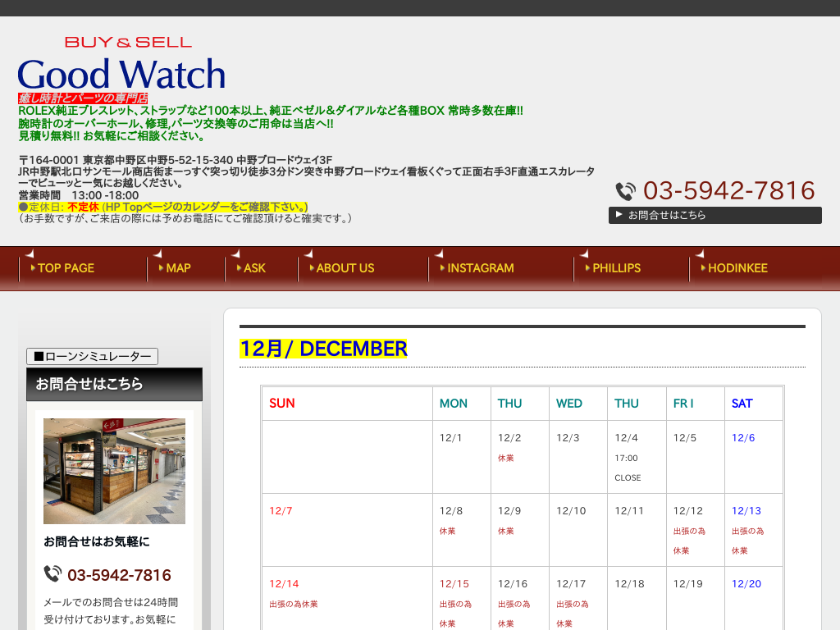
Task: Open the 12/13 calendar date link
Action: pyautogui.click(x=745, y=510)
